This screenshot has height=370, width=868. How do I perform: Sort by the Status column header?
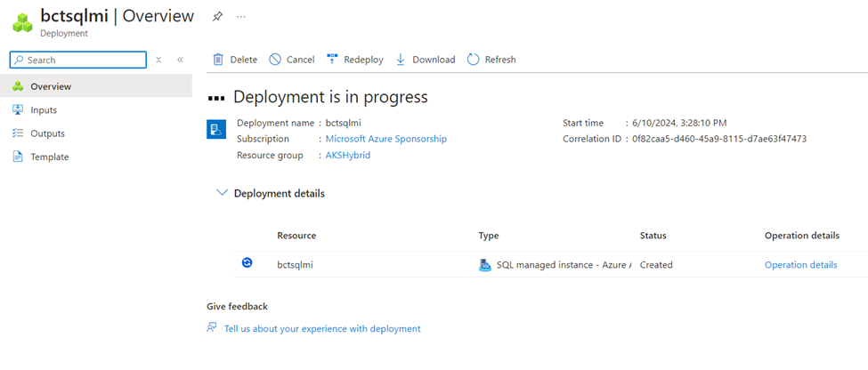653,236
